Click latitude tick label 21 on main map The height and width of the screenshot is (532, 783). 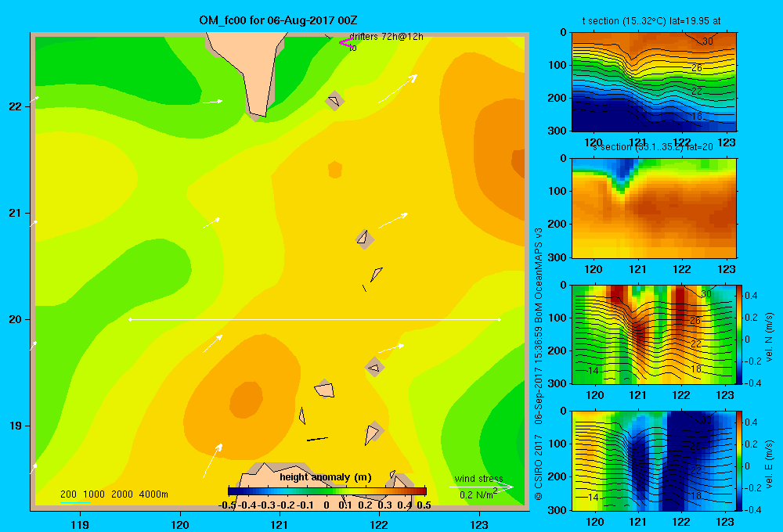(x=15, y=213)
